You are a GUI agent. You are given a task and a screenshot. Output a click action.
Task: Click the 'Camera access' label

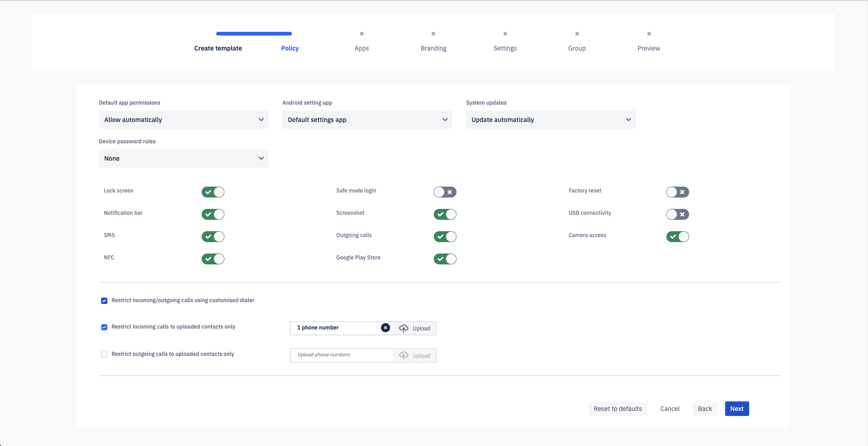point(587,235)
